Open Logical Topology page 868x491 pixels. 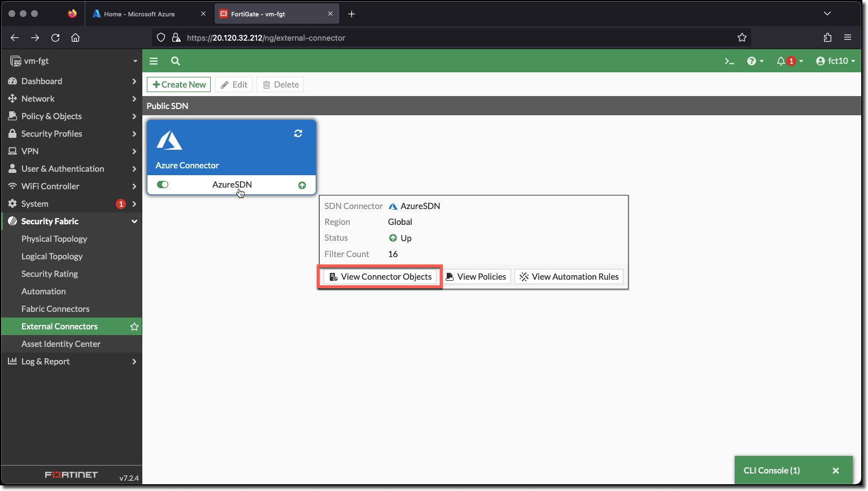coord(52,257)
